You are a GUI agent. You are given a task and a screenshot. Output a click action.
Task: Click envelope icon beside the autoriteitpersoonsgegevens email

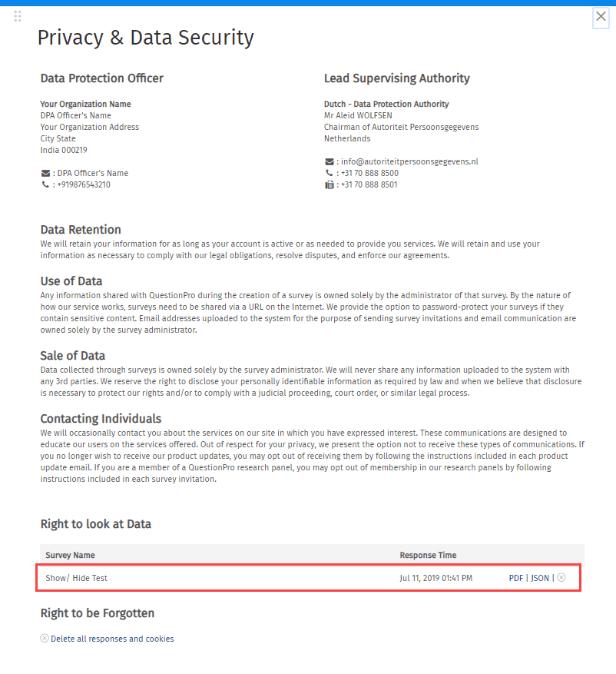tap(330, 162)
